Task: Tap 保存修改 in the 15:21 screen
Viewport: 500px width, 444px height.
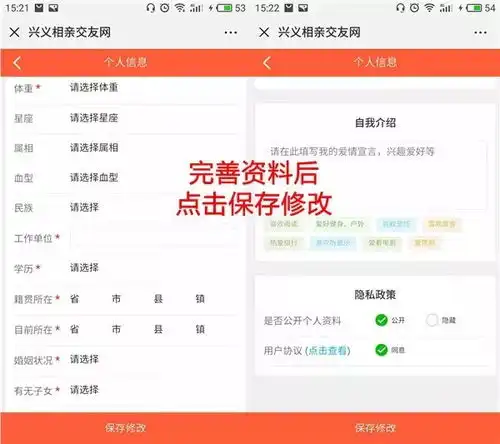Action: point(125,428)
